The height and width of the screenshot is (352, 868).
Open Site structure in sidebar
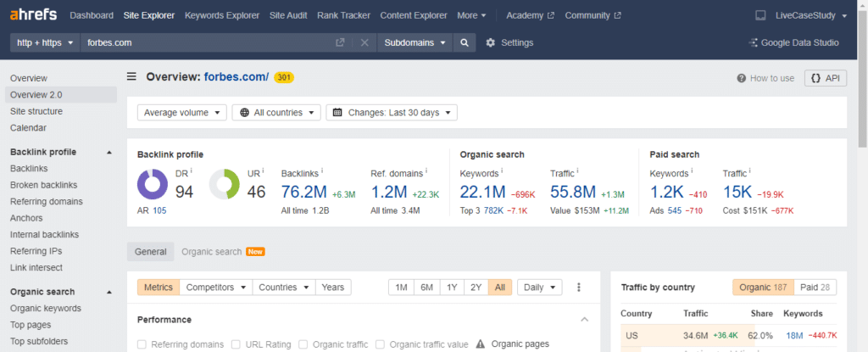(x=36, y=111)
